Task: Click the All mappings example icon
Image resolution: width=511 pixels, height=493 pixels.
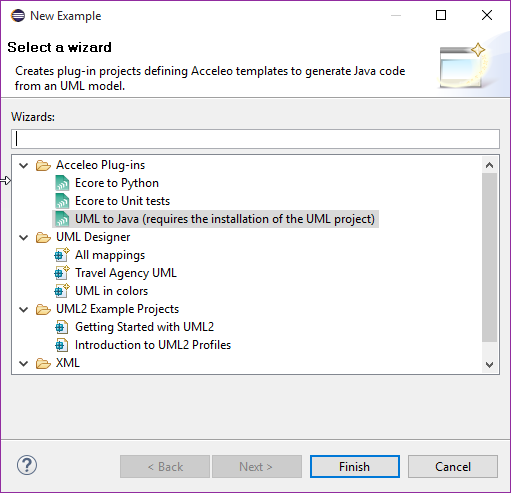Action: pyautogui.click(x=62, y=255)
